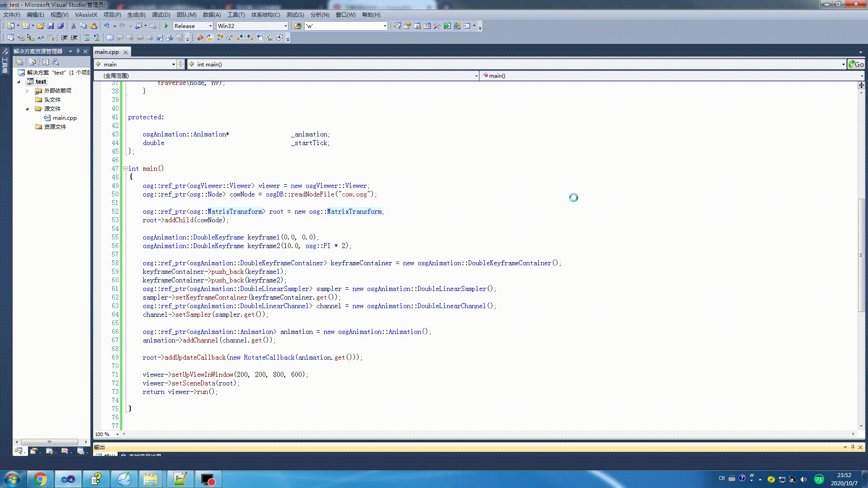This screenshot has width=868, height=488.
Task: Click the increase indent toolbar icon
Action: pyautogui.click(x=74, y=38)
